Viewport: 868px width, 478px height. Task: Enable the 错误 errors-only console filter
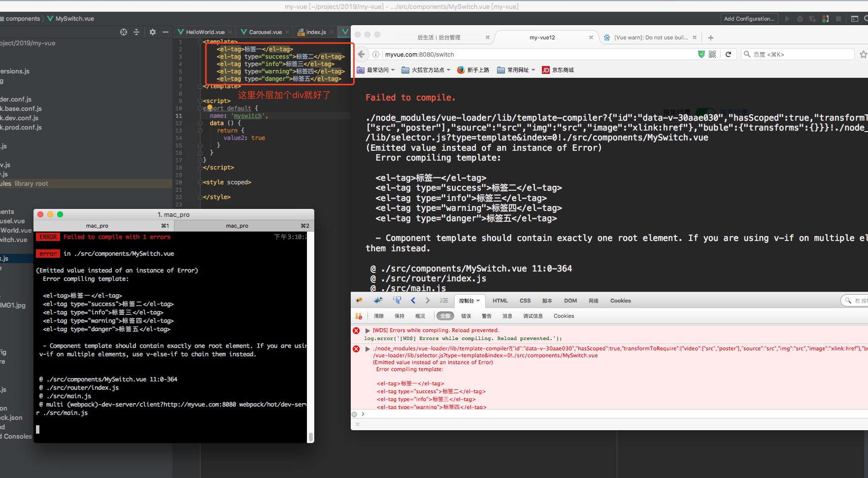tap(466, 316)
